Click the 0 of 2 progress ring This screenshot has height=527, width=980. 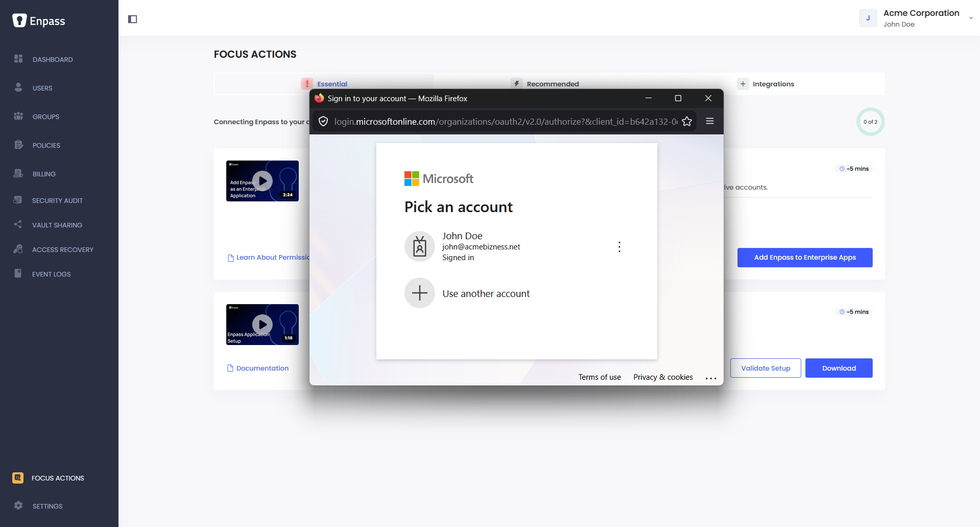870,122
